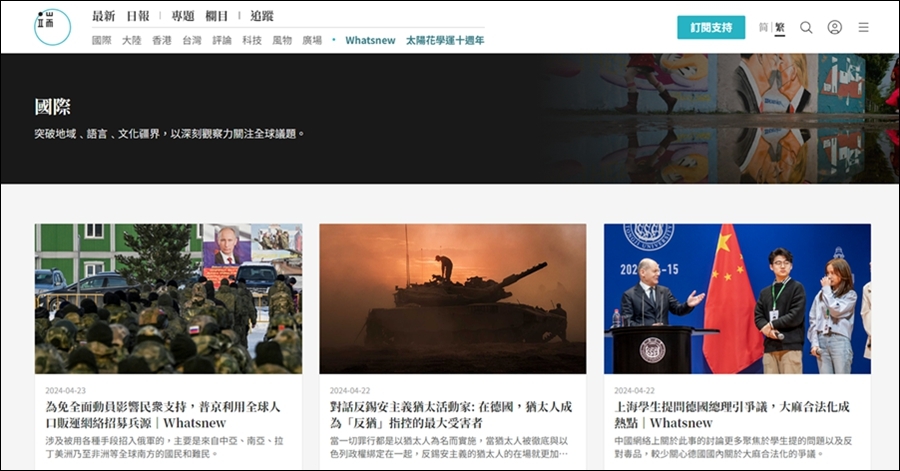Viewport: 900px width, 471px height.
Task: Open the Russian soldiers article thumbnail
Action: 168,298
